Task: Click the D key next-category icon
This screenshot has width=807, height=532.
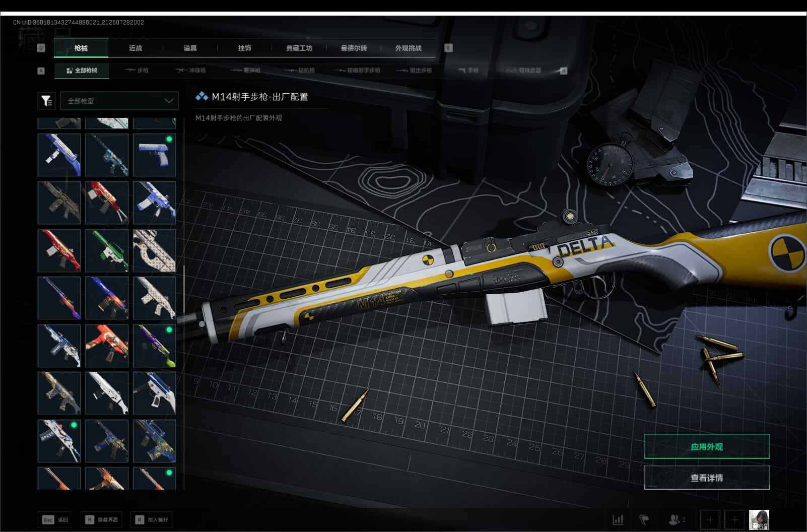Action: [564, 71]
